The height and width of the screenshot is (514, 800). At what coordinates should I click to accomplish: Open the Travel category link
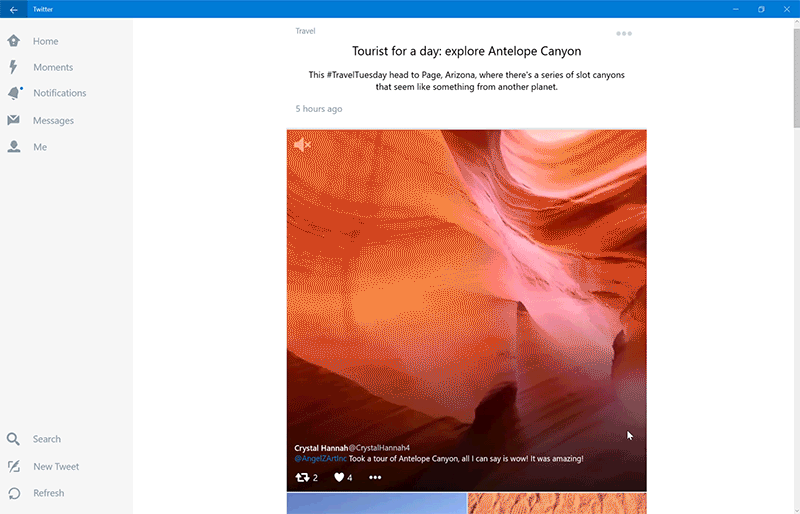[x=305, y=31]
